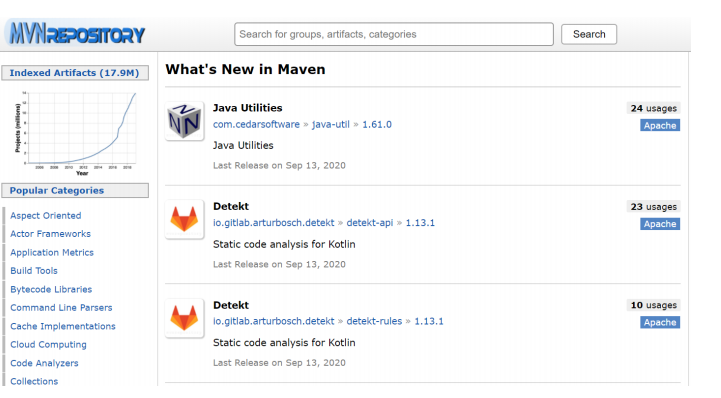721x398 pixels.
Task: Open the detekt-api artifact link
Action: coord(370,222)
